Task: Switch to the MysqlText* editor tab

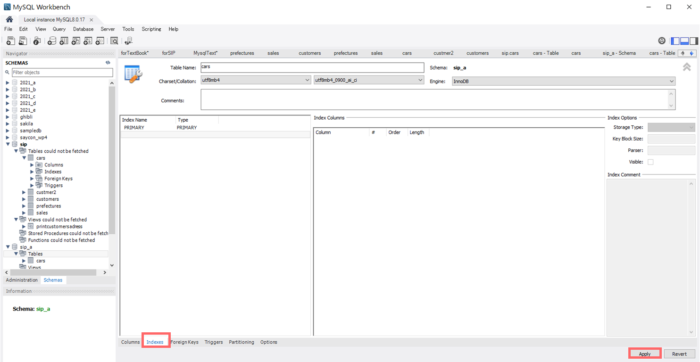Action: click(x=205, y=53)
